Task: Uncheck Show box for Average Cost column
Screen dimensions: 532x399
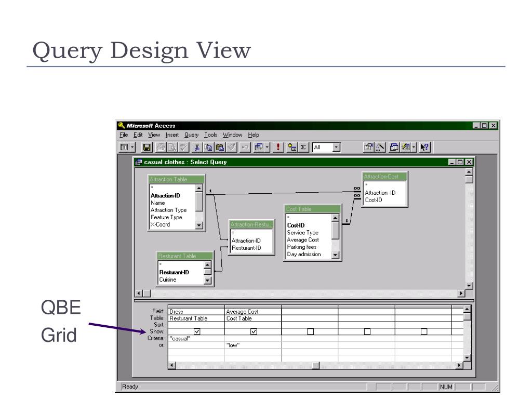Action: coord(254,331)
